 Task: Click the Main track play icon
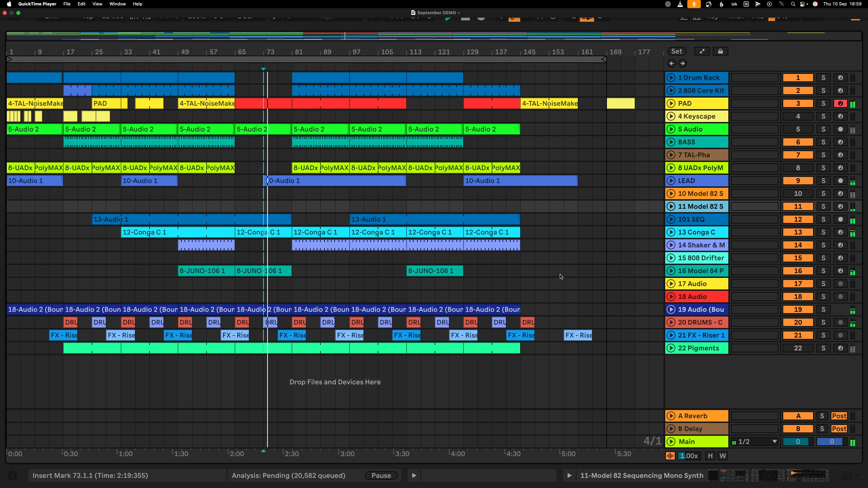tap(671, 442)
